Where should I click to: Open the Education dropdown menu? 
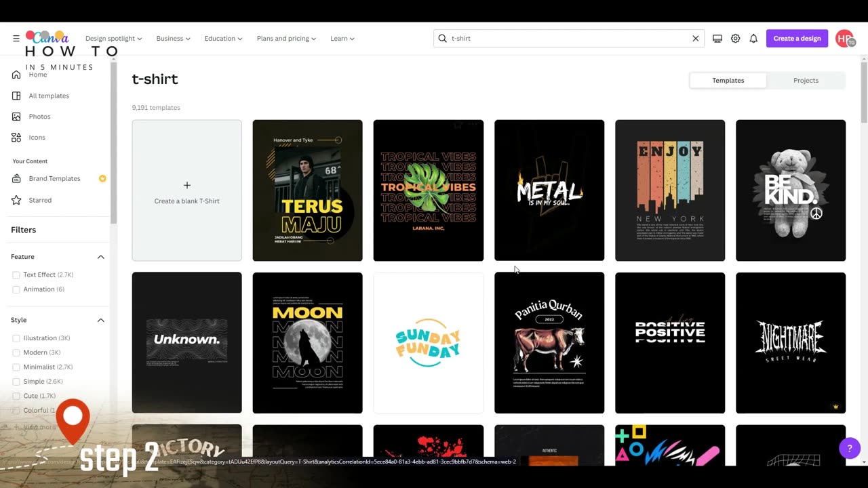click(223, 39)
